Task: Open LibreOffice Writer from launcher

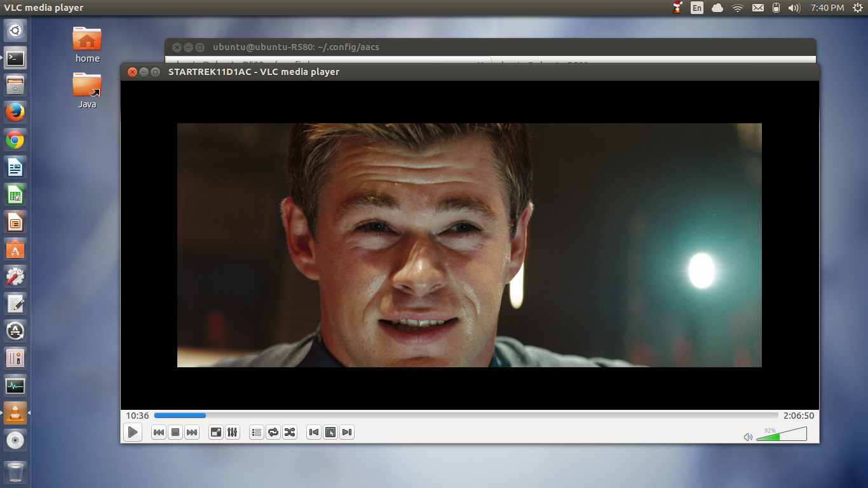Action: point(15,167)
